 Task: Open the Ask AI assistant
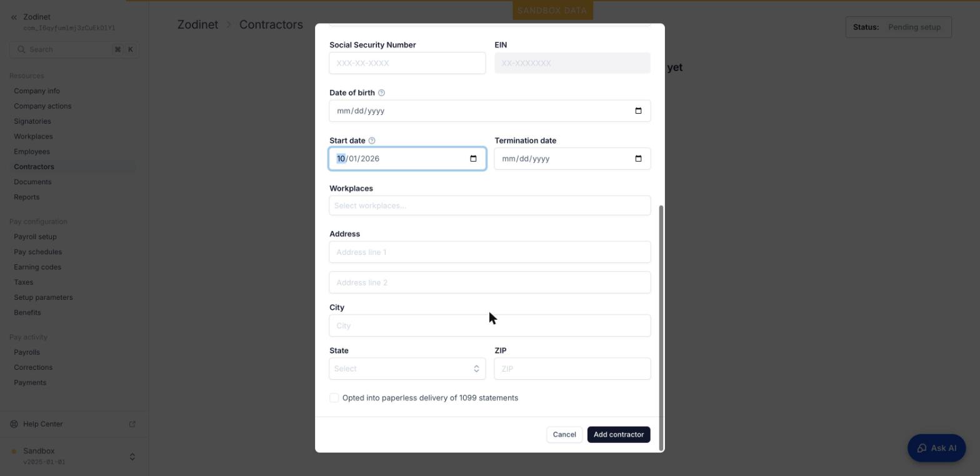[936, 449]
